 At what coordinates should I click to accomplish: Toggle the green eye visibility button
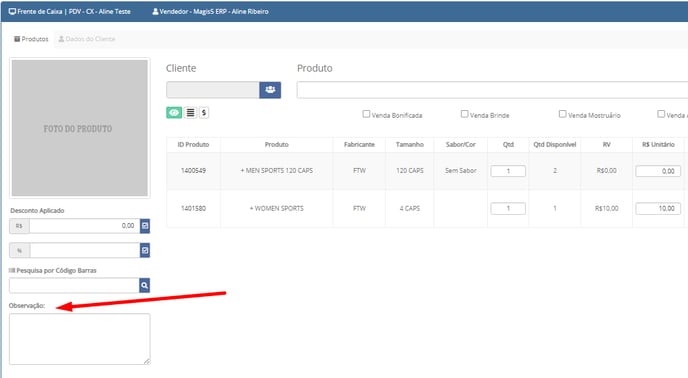pyautogui.click(x=174, y=113)
